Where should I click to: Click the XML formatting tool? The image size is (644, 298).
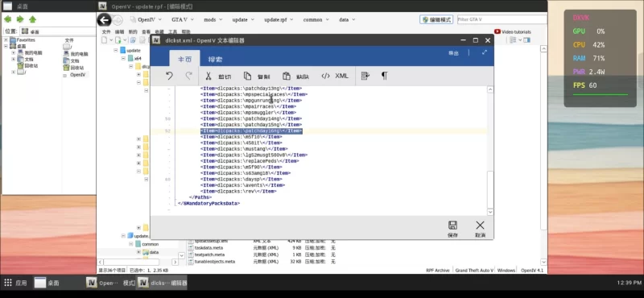335,76
